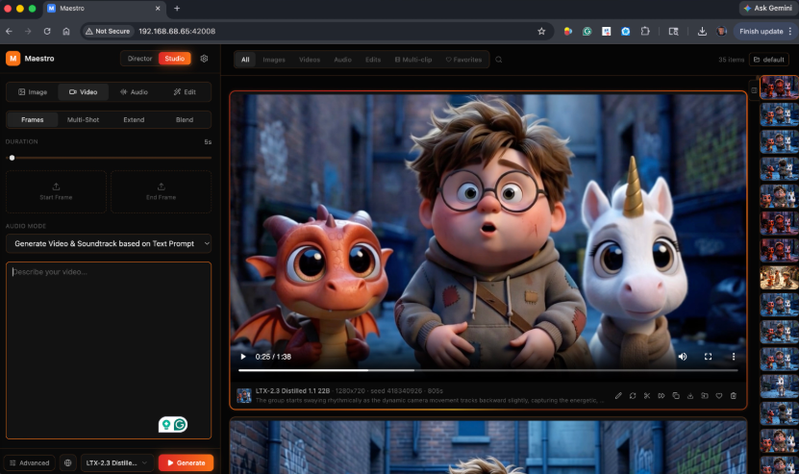Open the browser Downloads icon
This screenshot has height=474, width=799.
coord(702,32)
